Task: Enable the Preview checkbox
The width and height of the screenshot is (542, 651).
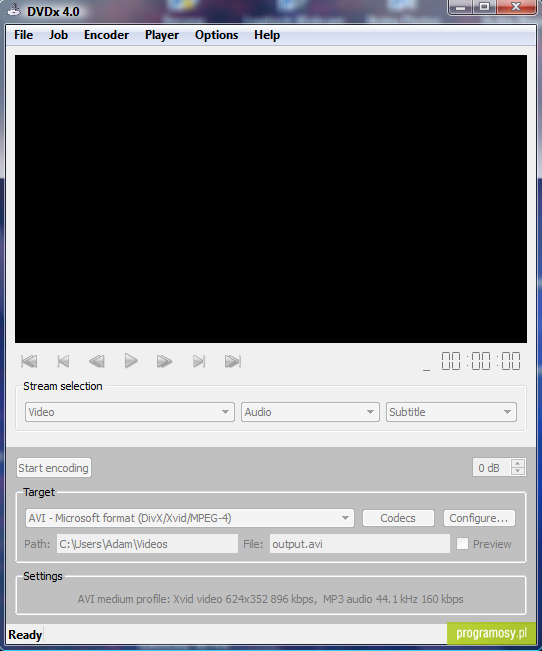Action: click(462, 544)
